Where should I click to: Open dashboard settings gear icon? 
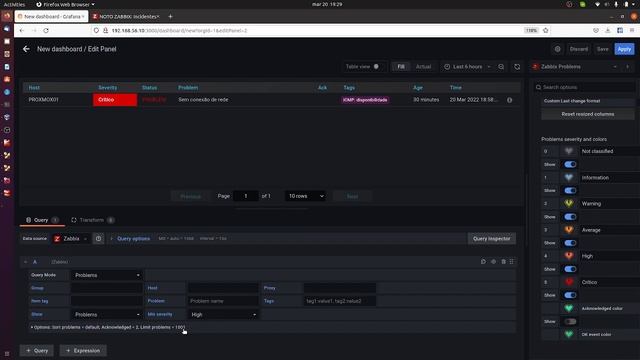558,49
